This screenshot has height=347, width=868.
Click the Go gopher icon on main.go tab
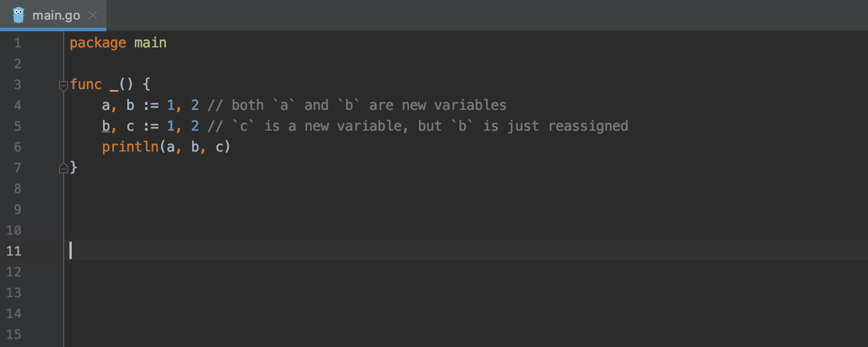pos(19,15)
